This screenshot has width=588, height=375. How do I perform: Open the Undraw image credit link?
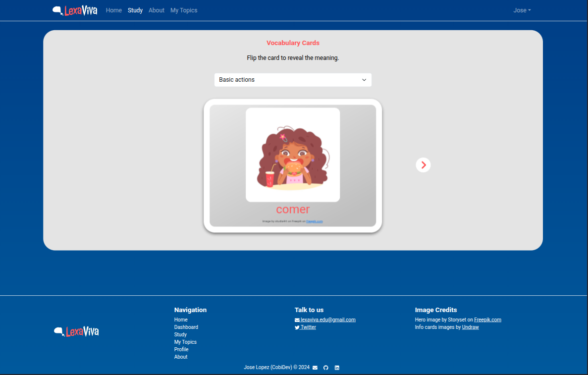click(470, 327)
